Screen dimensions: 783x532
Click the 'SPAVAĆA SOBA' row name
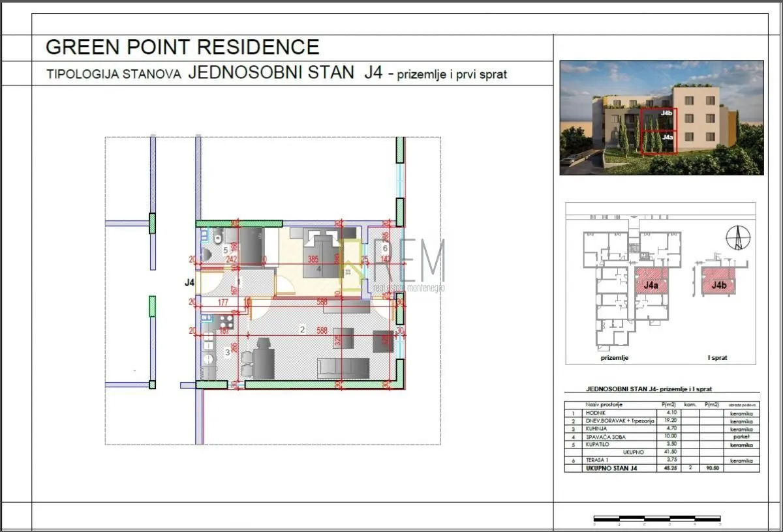[606, 437]
